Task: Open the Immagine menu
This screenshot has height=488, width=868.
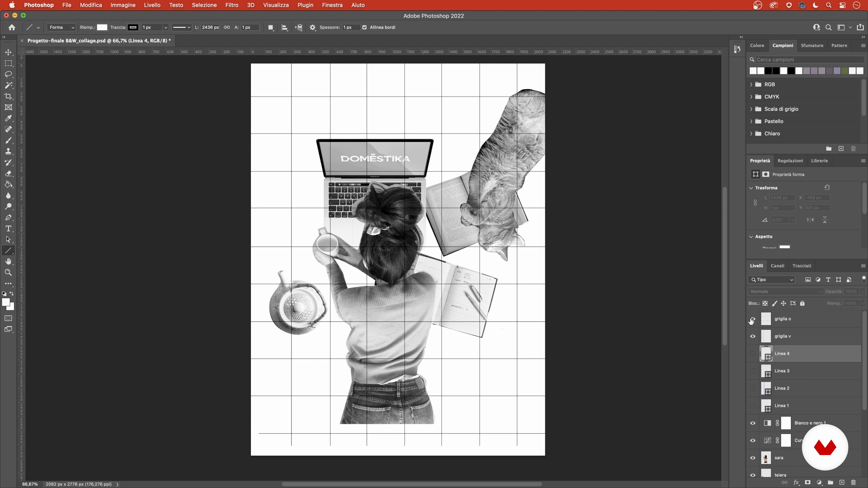Action: 123,5
